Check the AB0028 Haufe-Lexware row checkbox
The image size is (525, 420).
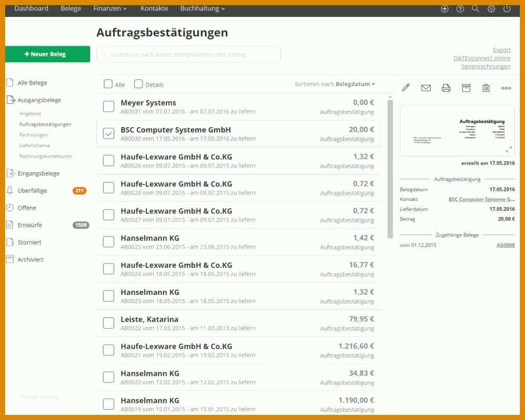[x=109, y=188]
